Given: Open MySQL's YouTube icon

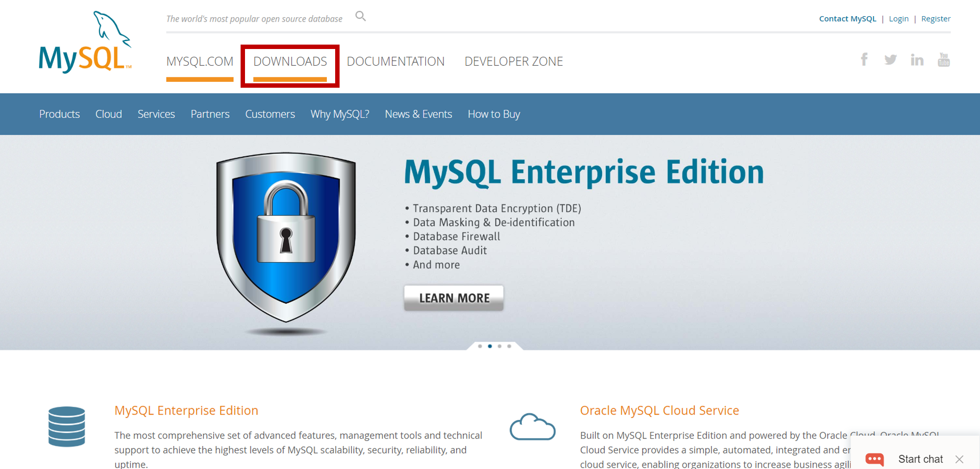Looking at the screenshot, I should tap(944, 59).
